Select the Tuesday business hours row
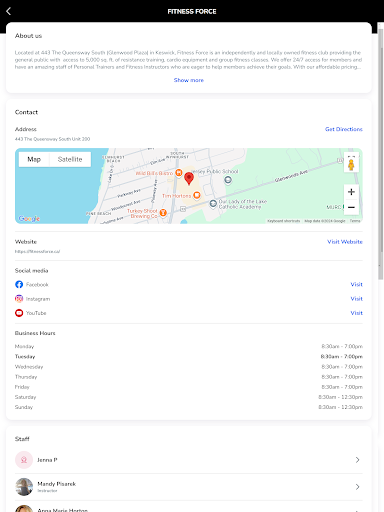This screenshot has height=512, width=384. point(189,357)
